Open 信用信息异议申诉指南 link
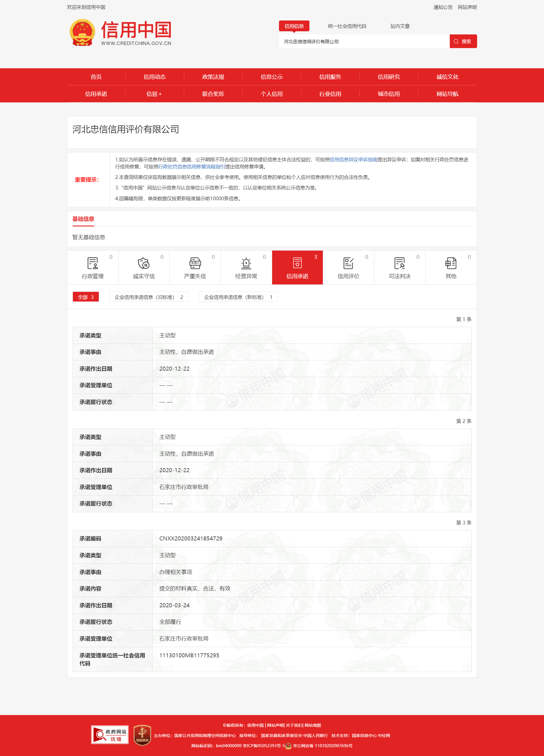544x756 pixels. (x=353, y=160)
